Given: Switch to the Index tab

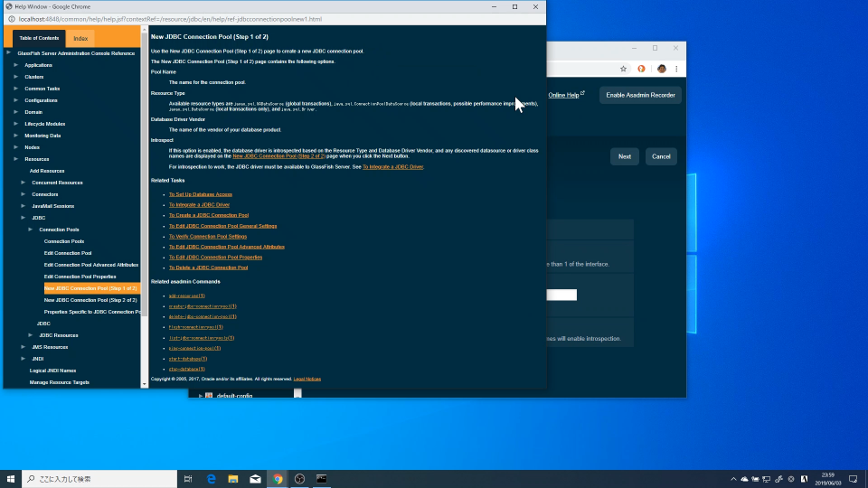Looking at the screenshot, I should pos(80,38).
